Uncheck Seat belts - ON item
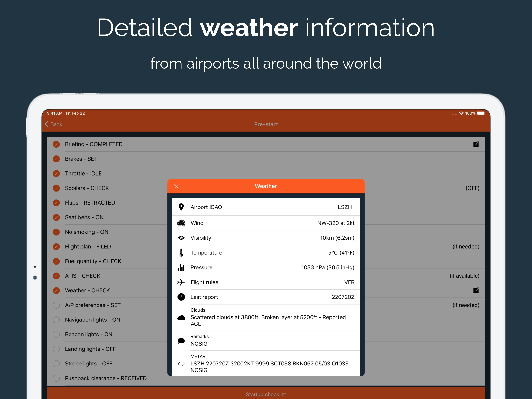 tap(56, 217)
